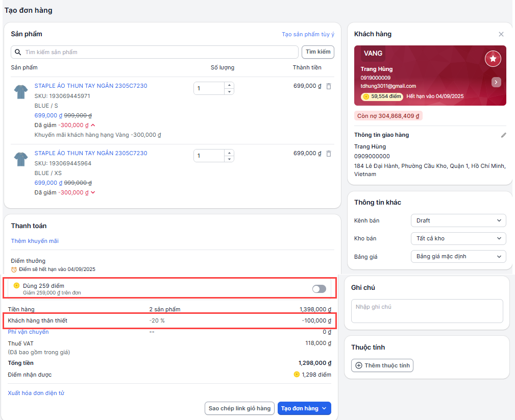
Task: Remove customer with the X icon
Action: (501, 34)
